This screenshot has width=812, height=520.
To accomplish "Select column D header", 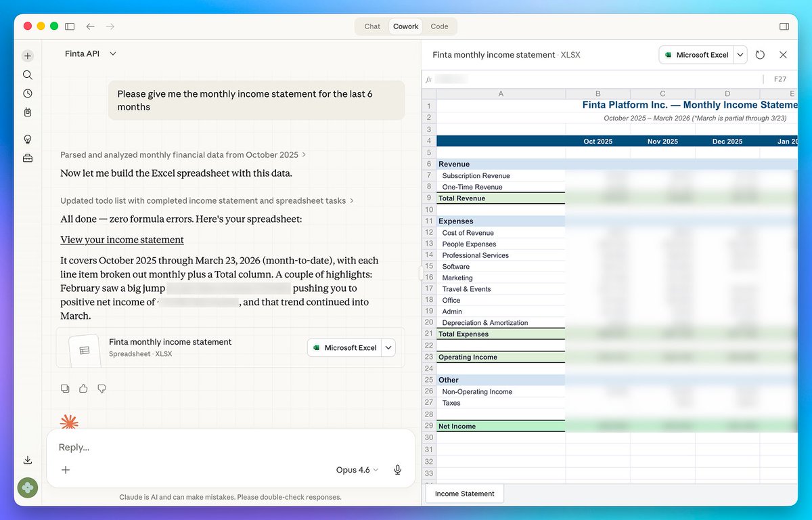I will [727, 94].
